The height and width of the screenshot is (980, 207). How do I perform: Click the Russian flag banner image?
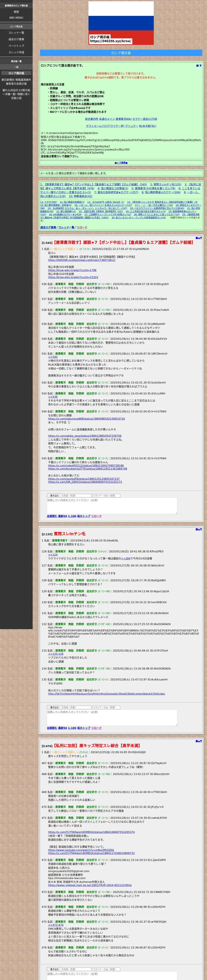(121, 23)
